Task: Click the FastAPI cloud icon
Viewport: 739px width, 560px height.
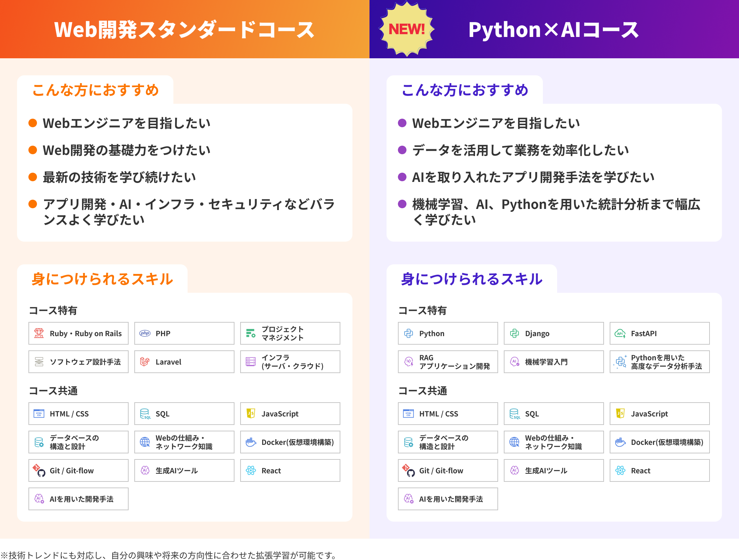Action: pyautogui.click(x=620, y=333)
